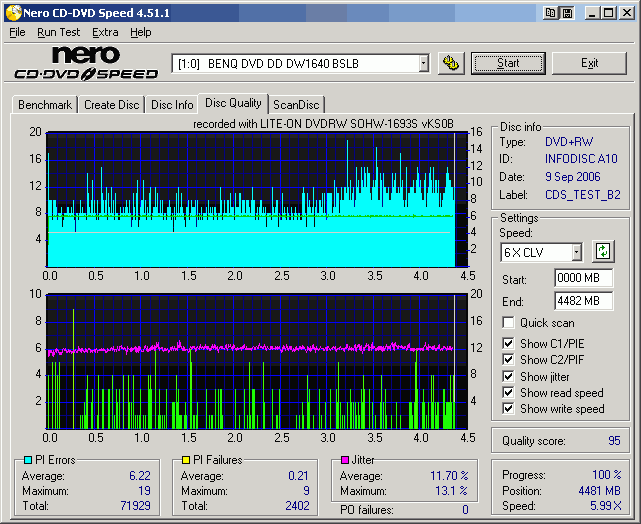Click the Exit button

589,63
